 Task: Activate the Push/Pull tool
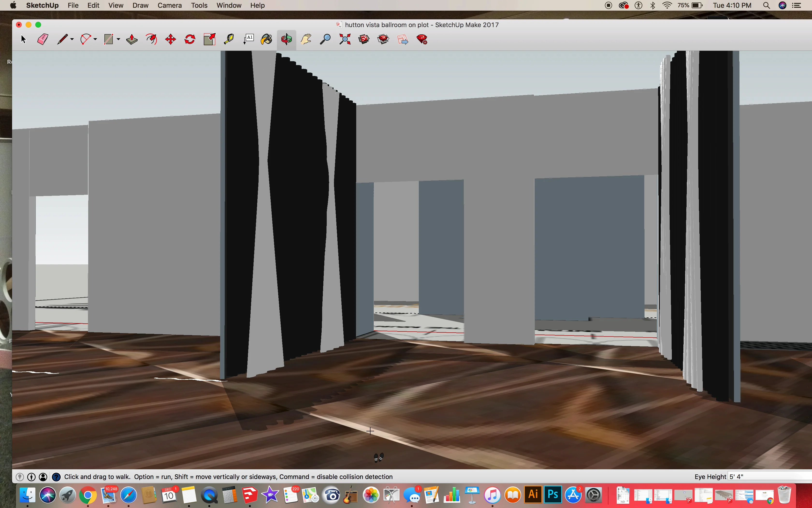(132, 40)
